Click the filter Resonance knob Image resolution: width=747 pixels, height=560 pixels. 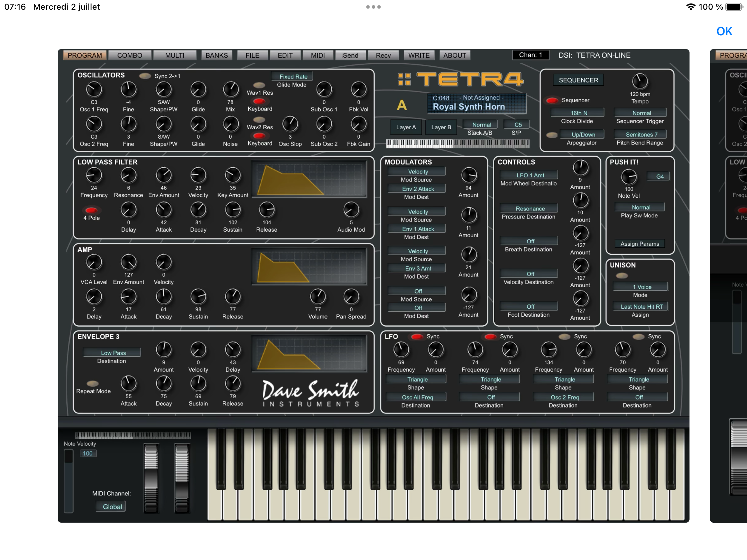coord(128,175)
